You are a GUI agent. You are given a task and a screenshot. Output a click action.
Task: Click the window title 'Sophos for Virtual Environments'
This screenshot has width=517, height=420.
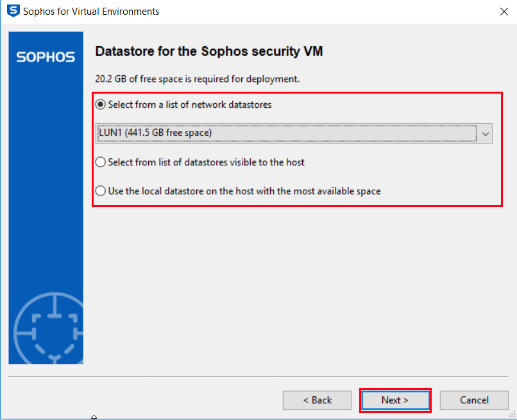[x=91, y=12]
